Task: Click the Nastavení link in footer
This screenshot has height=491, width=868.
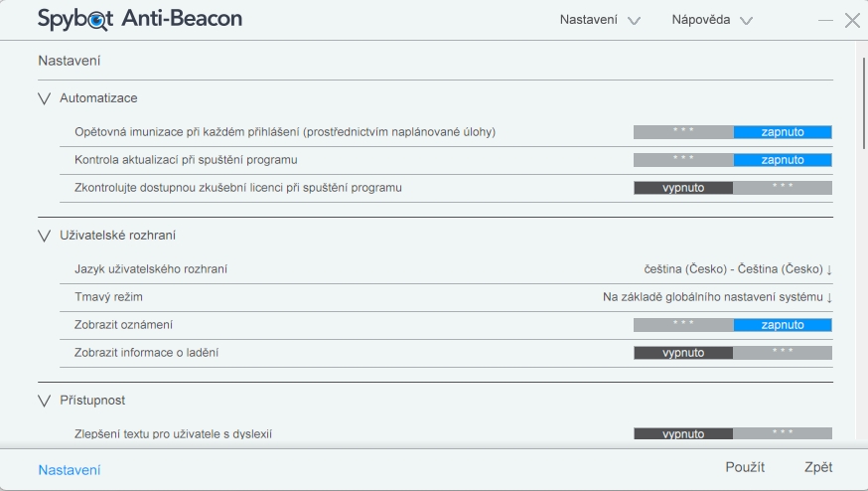Action: [70, 470]
